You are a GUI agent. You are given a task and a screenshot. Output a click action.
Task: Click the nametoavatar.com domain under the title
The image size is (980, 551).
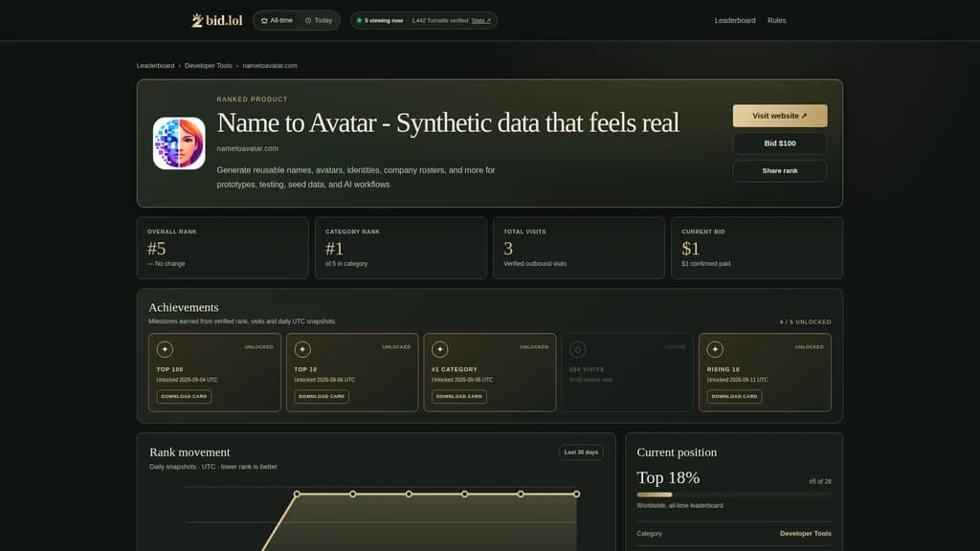(x=248, y=148)
